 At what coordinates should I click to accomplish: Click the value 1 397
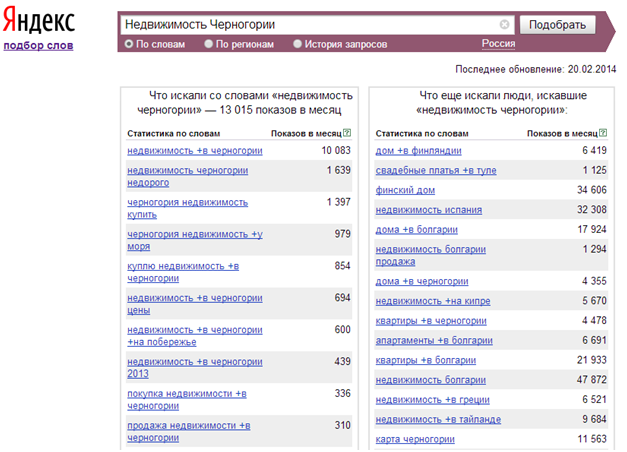click(338, 202)
